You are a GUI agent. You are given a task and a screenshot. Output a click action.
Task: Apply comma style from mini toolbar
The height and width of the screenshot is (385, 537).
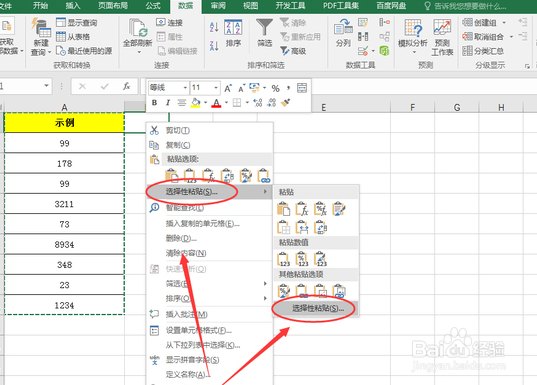pos(288,88)
